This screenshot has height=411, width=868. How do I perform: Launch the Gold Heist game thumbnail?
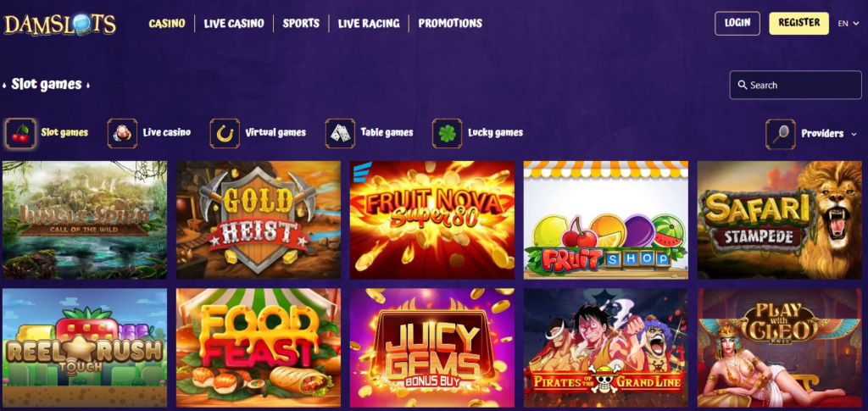(259, 219)
